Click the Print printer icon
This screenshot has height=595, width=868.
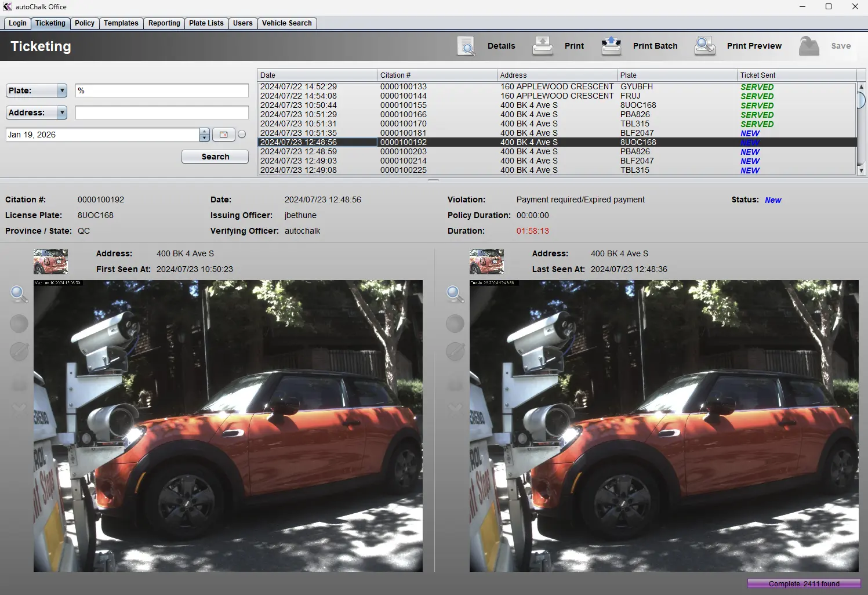click(543, 46)
